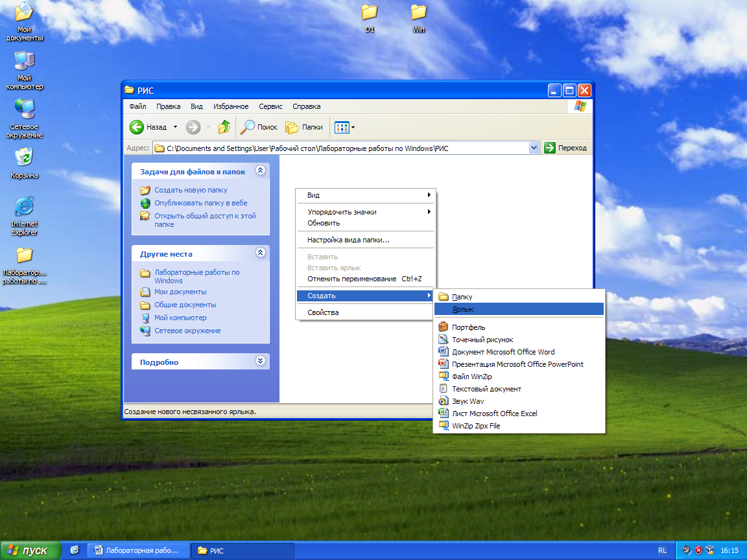Toggle the Папки folders pane
747x560 pixels.
pos(304,127)
